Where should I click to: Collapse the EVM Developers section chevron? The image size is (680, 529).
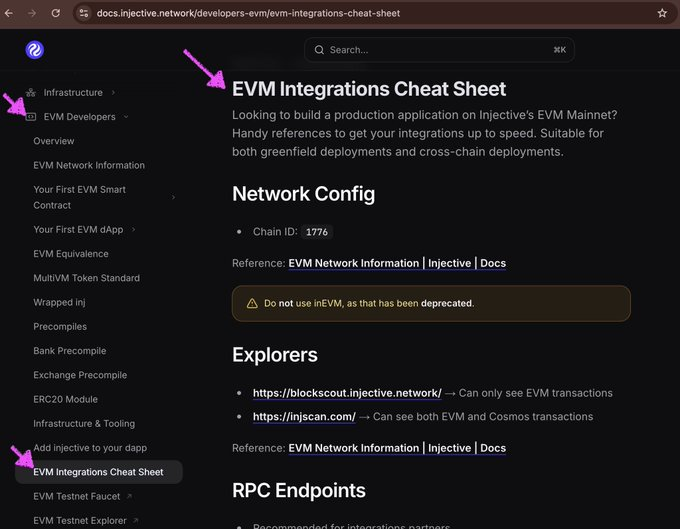click(126, 117)
